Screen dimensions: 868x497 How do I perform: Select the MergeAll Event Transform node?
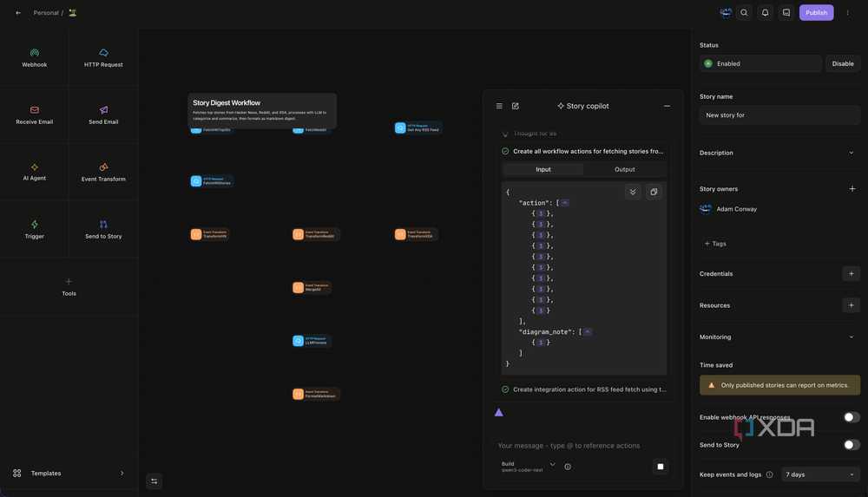(x=312, y=287)
